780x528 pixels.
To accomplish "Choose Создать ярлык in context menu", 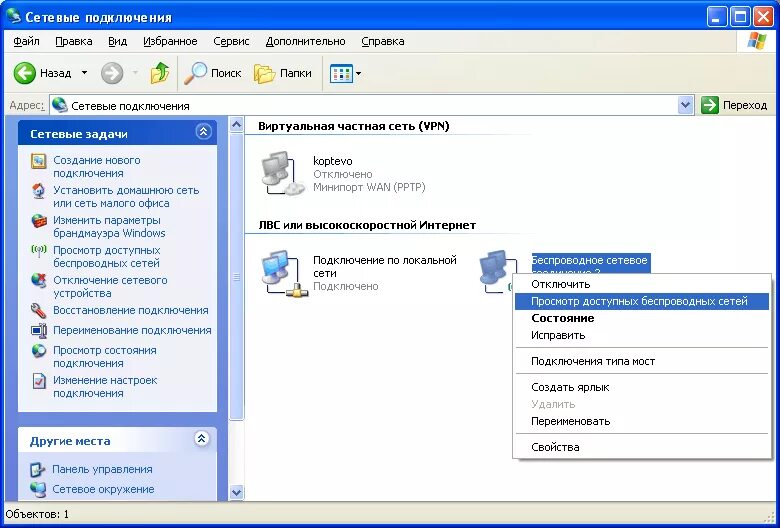I will coord(642,387).
